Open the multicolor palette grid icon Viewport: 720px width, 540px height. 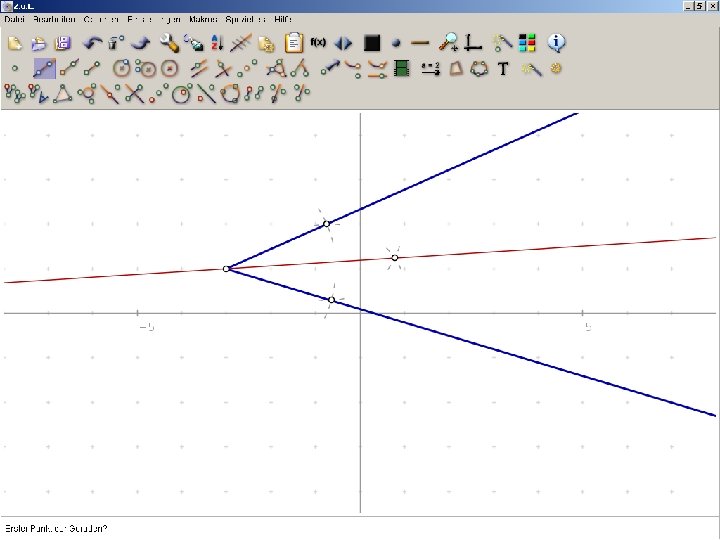point(527,43)
